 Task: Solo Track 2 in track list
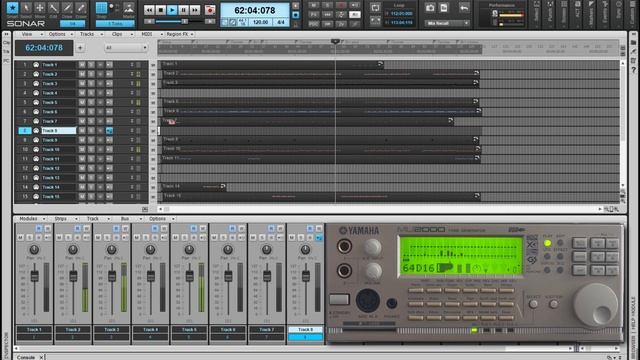[91, 74]
